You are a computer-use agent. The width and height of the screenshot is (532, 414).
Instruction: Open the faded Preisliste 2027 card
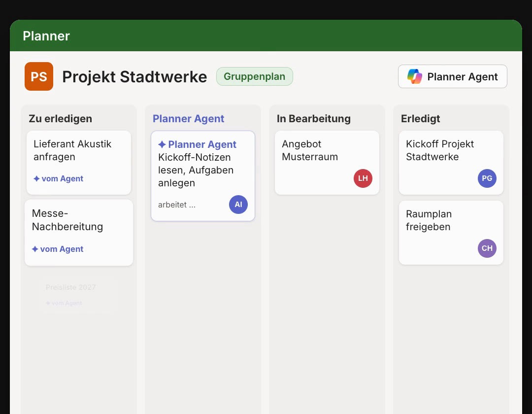coord(79,295)
